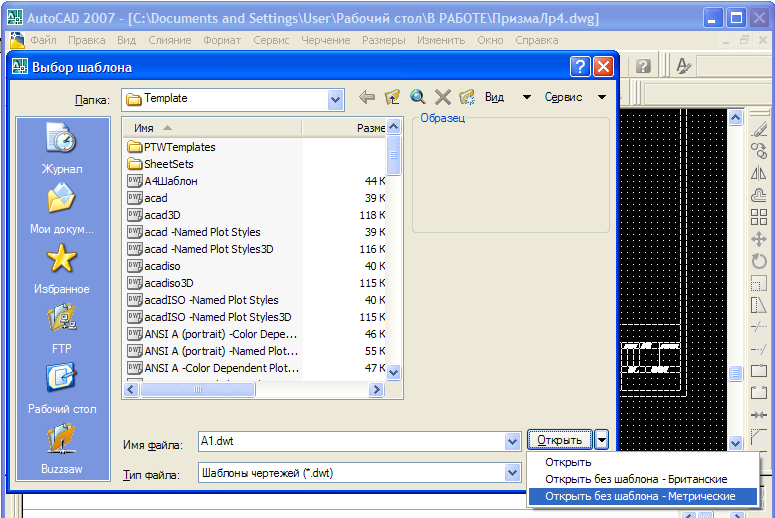Click the arrow next to Открыть button
The height and width of the screenshot is (518, 775).
tap(602, 439)
